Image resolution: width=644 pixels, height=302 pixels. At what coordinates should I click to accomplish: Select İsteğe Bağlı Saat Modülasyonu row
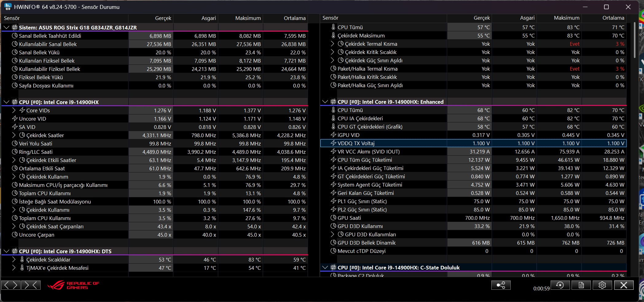pyautogui.click(x=155, y=201)
